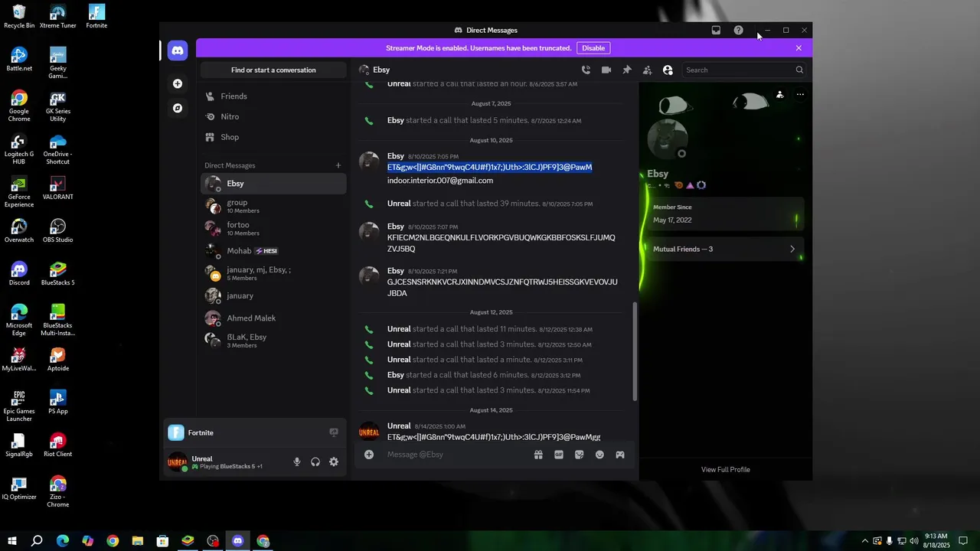980x551 pixels.
Task: Open Microsoft Store on the taskbar
Action: [x=162, y=541]
